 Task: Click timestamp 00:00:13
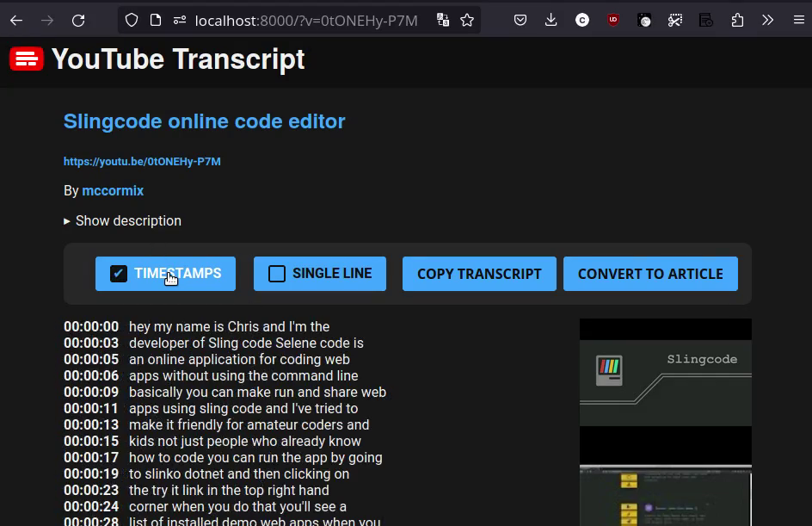[x=91, y=425]
